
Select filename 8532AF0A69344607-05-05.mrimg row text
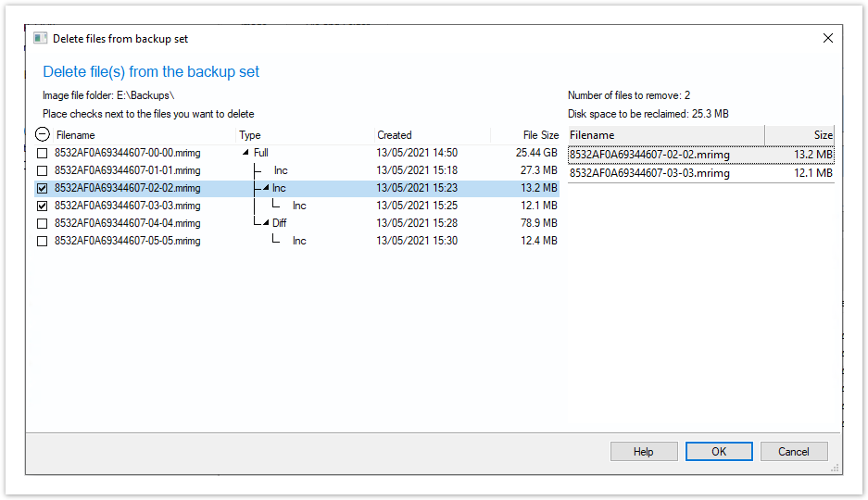tap(127, 241)
